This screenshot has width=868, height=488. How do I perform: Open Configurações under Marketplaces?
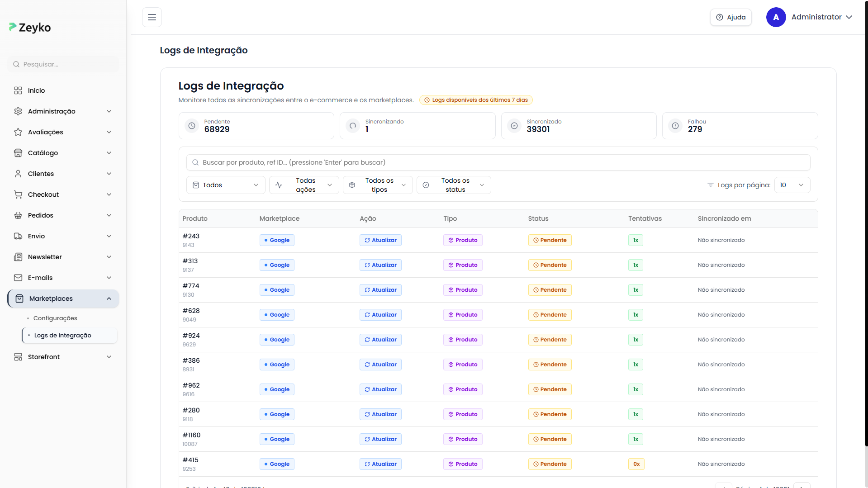click(55, 318)
